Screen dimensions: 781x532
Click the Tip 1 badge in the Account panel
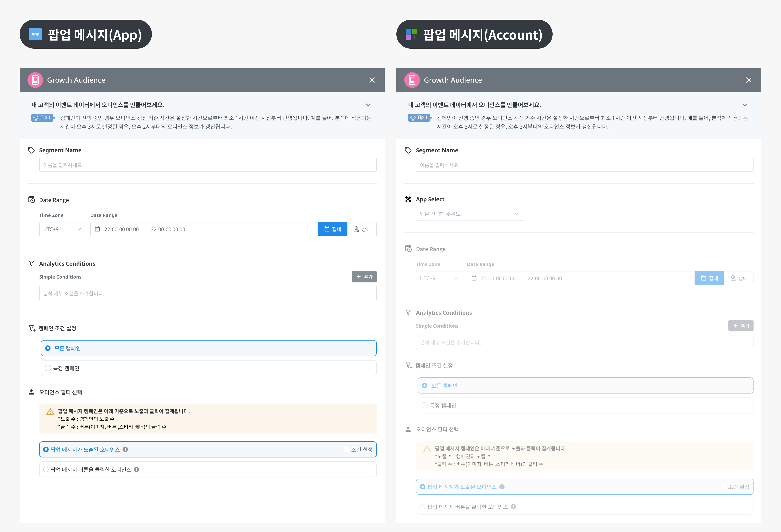coord(420,118)
